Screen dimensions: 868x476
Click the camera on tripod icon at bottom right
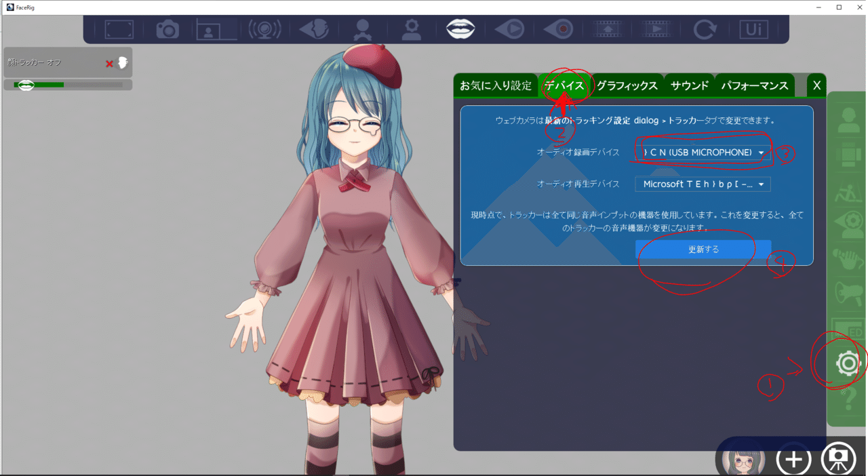(x=839, y=459)
